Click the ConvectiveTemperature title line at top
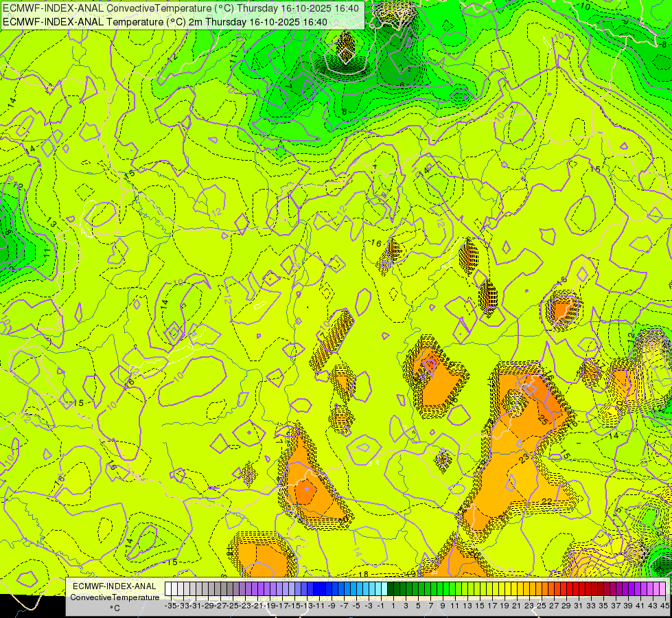This screenshot has width=672, height=618. tap(181, 8)
